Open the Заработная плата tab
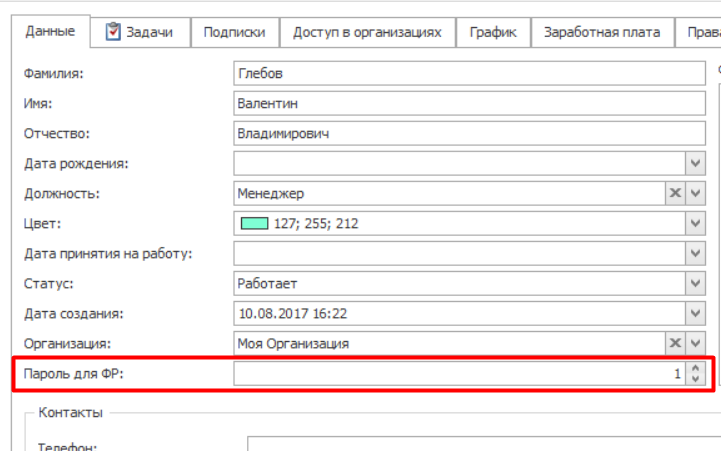This screenshot has width=721, height=451. coord(601,32)
